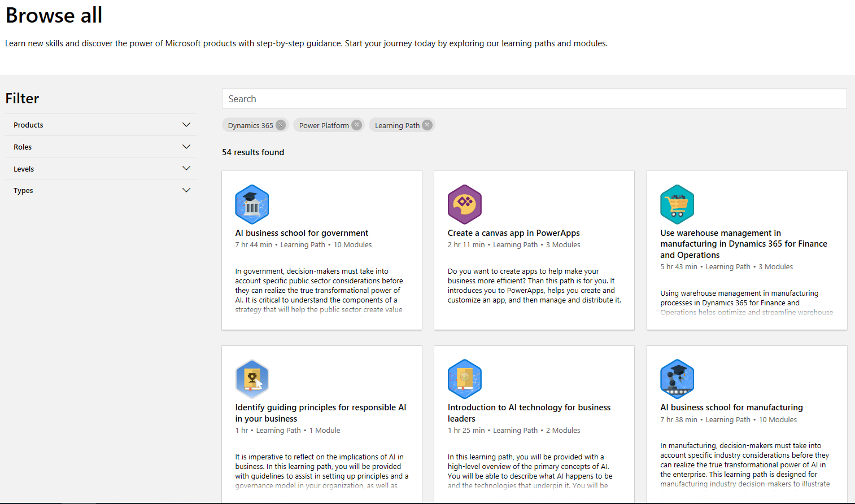The width and height of the screenshot is (855, 504).
Task: Click the '54 results found' text
Action: tap(253, 152)
